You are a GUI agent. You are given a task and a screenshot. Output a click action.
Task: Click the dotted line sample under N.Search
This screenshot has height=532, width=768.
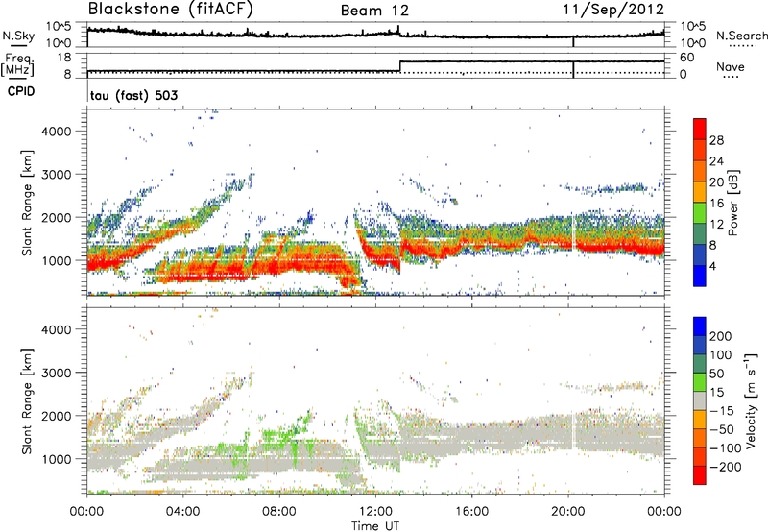click(x=742, y=46)
